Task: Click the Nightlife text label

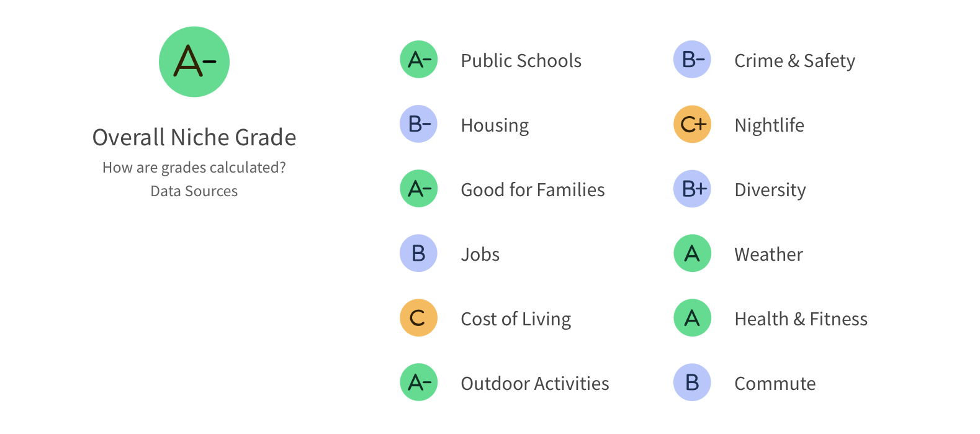Action: pos(769,125)
